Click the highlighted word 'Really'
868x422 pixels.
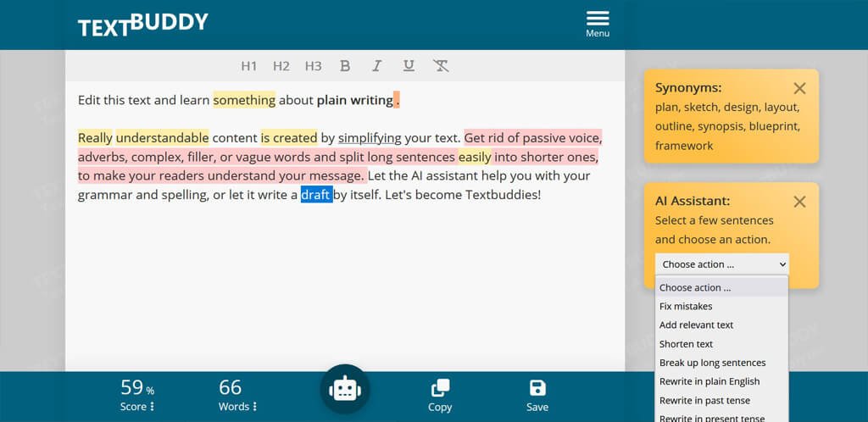[95, 138]
